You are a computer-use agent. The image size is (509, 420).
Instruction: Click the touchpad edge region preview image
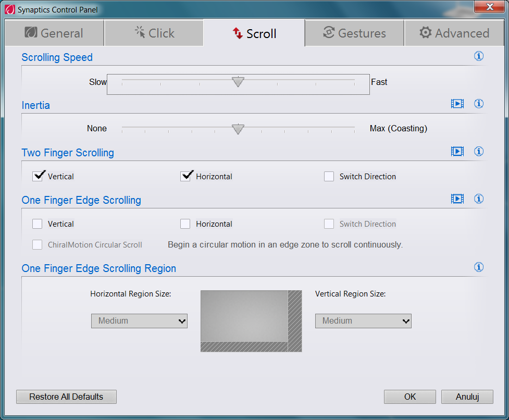[251, 321]
